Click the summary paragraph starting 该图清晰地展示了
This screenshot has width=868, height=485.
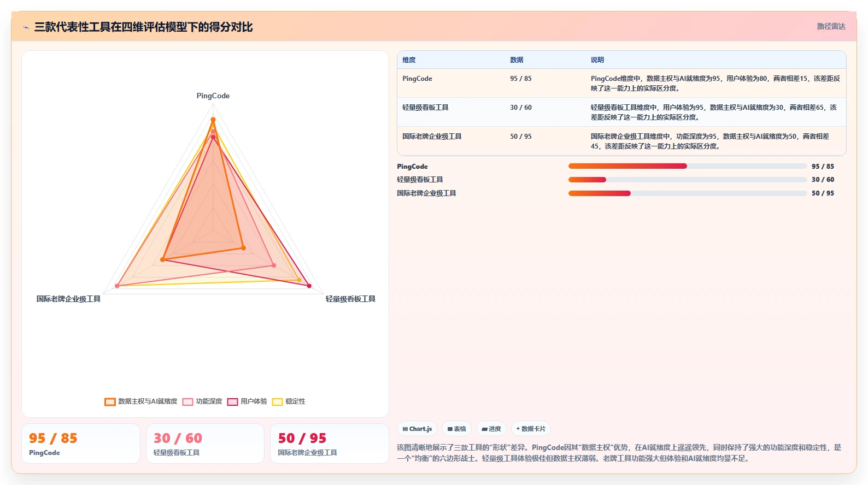point(619,453)
